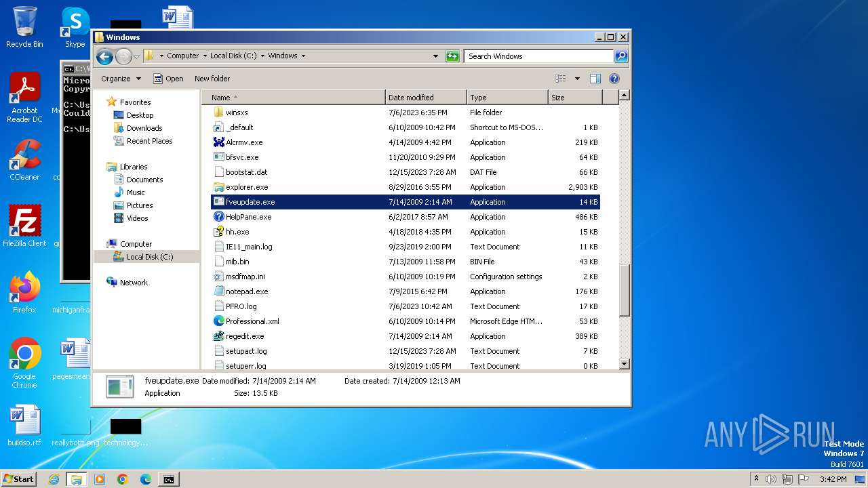
Task: Select the Videos library
Action: pyautogui.click(x=137, y=218)
